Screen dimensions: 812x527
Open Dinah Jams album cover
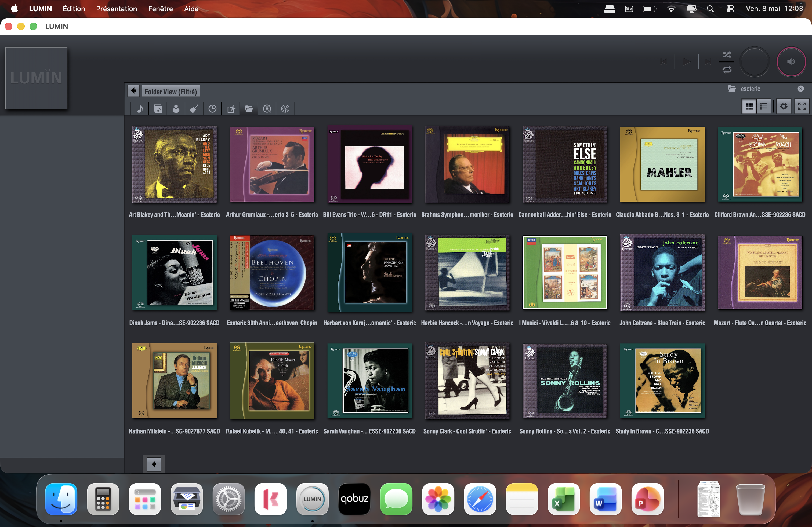pyautogui.click(x=174, y=273)
